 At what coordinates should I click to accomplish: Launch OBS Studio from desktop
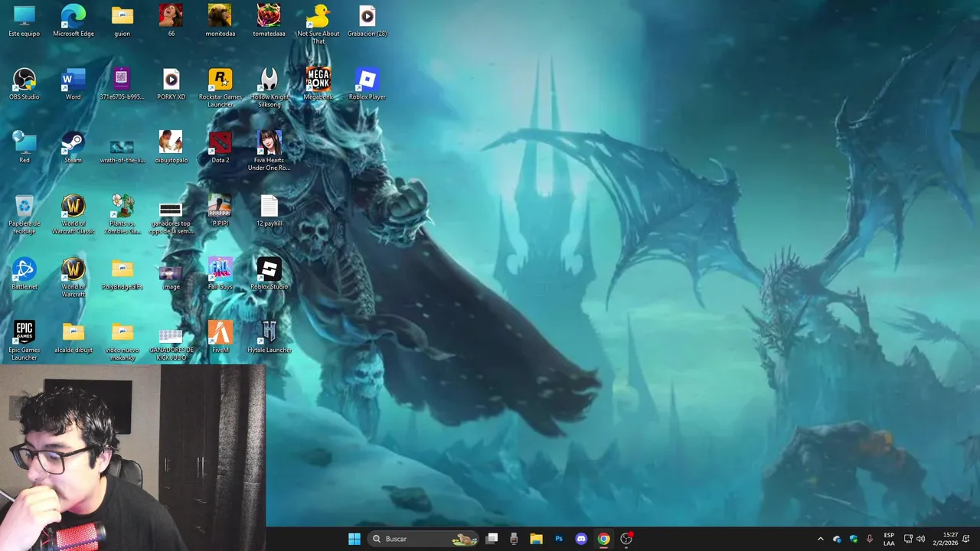pos(24,84)
